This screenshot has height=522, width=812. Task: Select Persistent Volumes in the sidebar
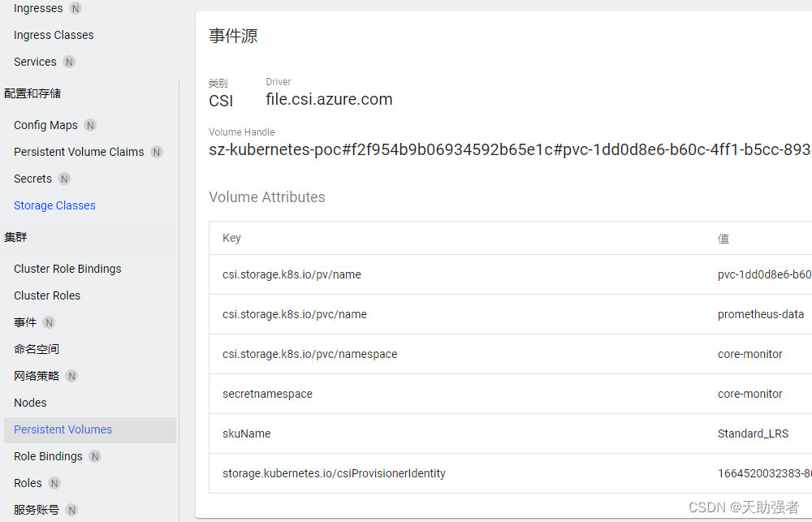(63, 429)
